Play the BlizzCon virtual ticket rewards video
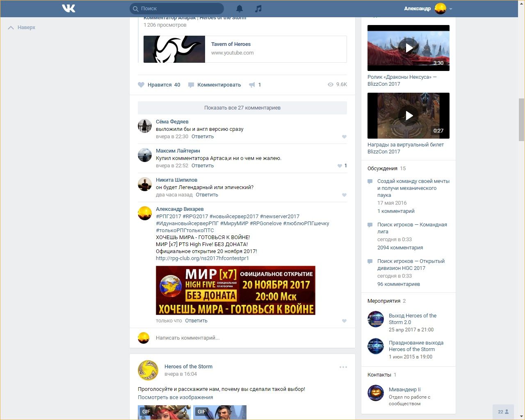Screen dimensions: 525x420 coord(409,116)
